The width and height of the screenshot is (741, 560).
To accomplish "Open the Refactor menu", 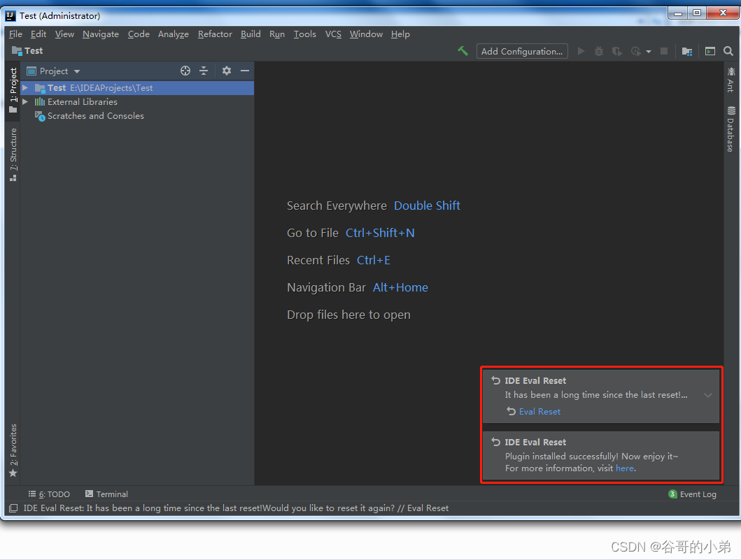I will click(215, 34).
